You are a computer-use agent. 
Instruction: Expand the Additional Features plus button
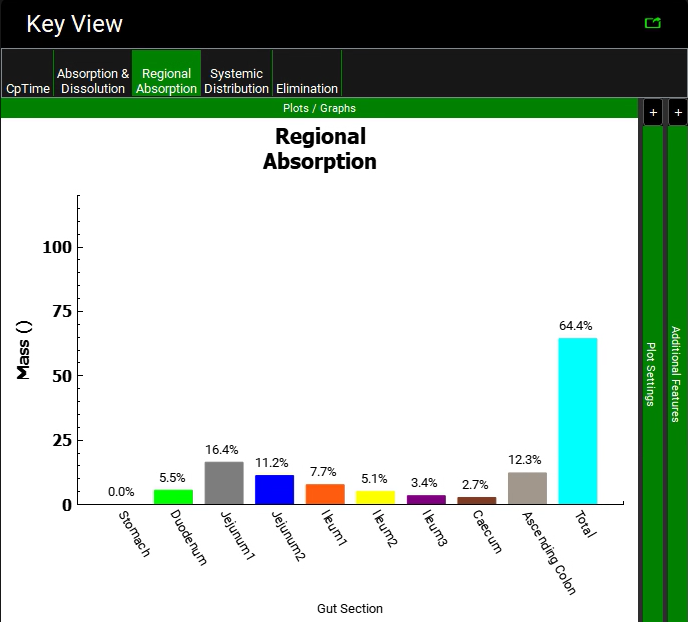click(x=678, y=113)
